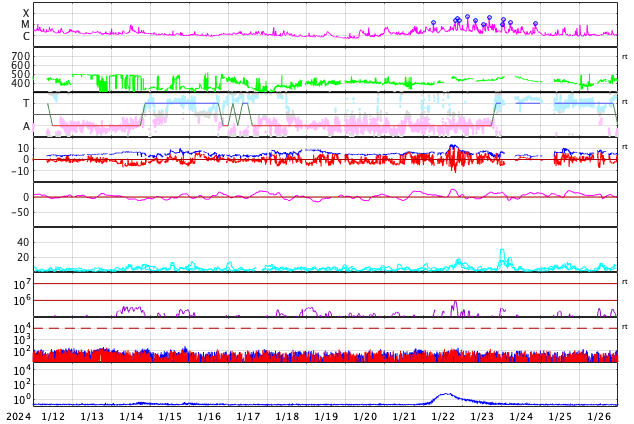Click the 10^6 axis tick label
Image resolution: width=634 pixels, height=424 pixels.
click(x=23, y=300)
